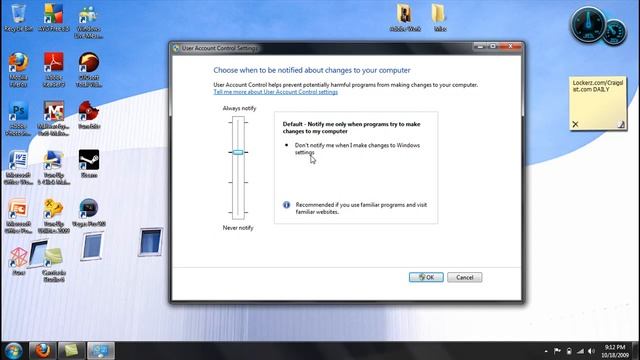640x360 pixels.
Task: Open the Malwarebytes desktop shortcut
Action: [53, 118]
